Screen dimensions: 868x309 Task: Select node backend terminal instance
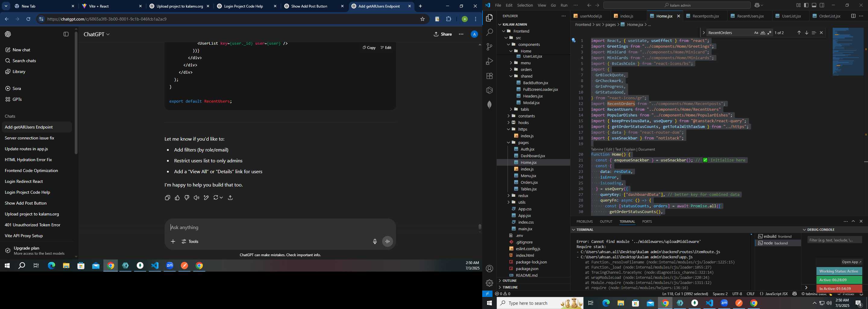coord(777,243)
